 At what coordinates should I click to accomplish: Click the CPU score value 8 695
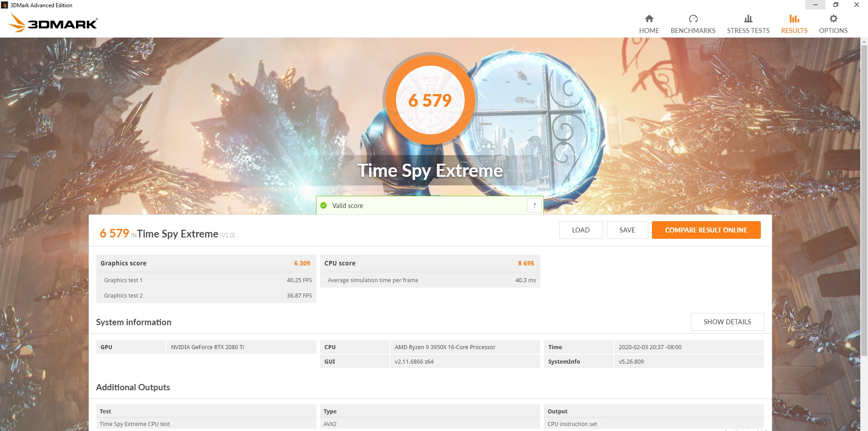tap(526, 263)
